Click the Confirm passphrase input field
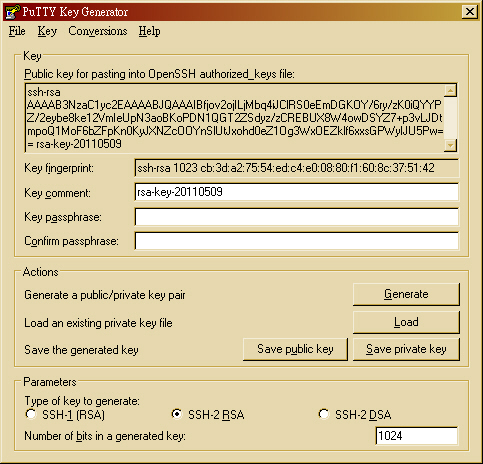This screenshot has width=483, height=464. (x=296, y=241)
